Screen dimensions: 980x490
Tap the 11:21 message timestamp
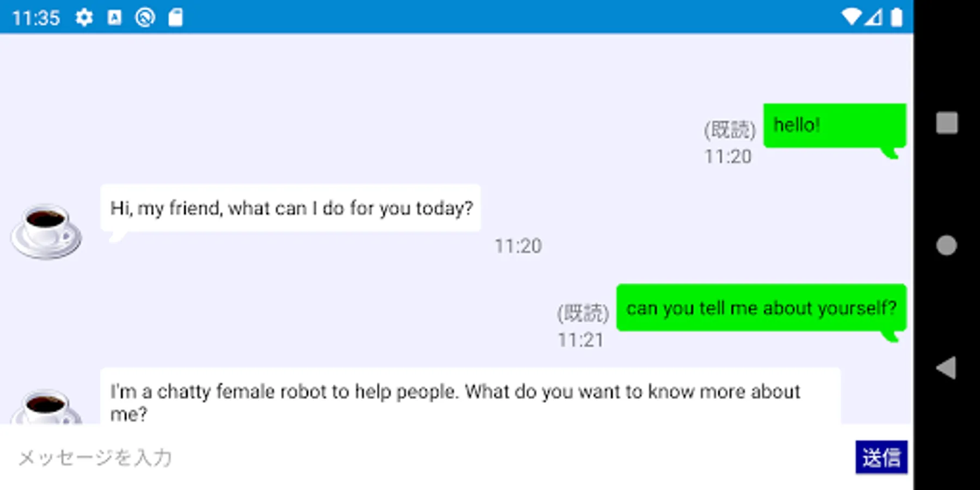[581, 340]
